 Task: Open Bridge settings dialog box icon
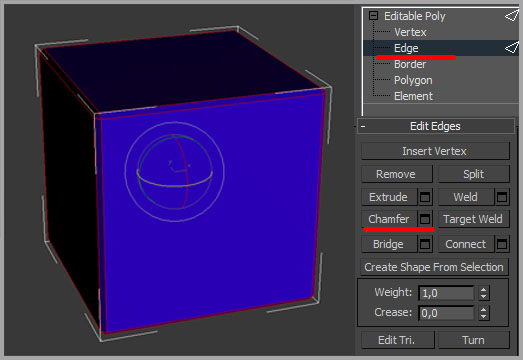425,244
